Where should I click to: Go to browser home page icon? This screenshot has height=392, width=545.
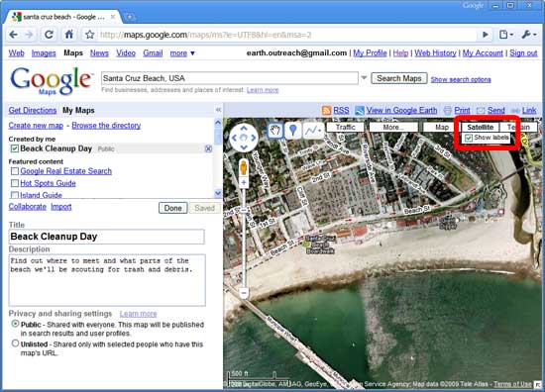click(69, 35)
